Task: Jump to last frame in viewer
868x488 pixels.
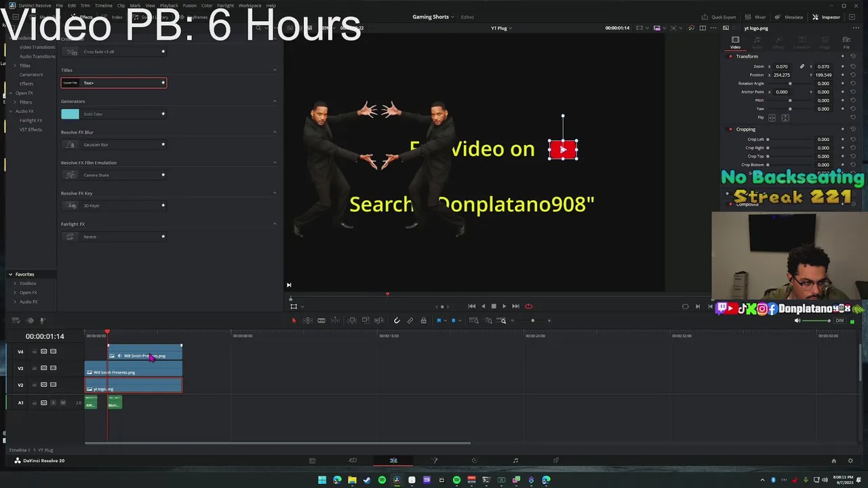Action: [x=515, y=306]
